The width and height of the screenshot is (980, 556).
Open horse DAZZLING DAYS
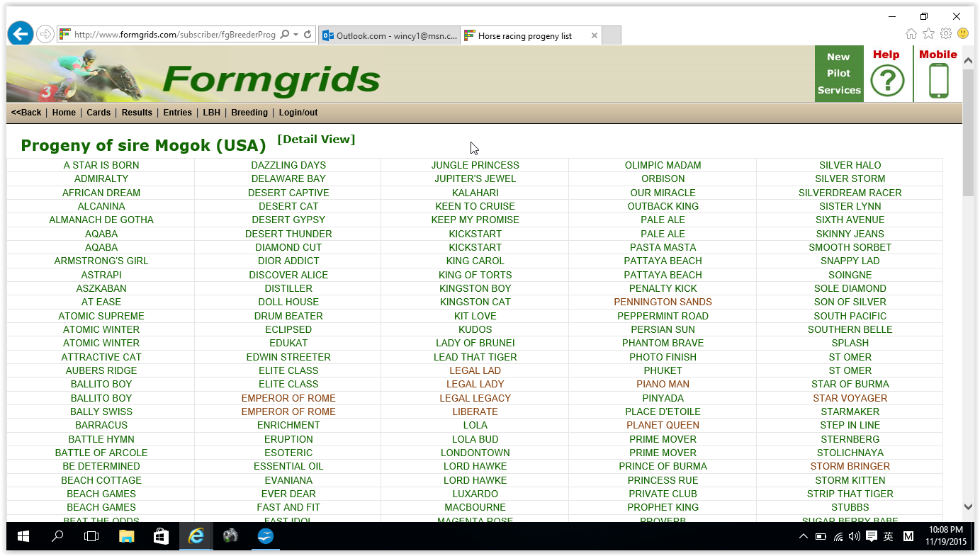tap(288, 165)
